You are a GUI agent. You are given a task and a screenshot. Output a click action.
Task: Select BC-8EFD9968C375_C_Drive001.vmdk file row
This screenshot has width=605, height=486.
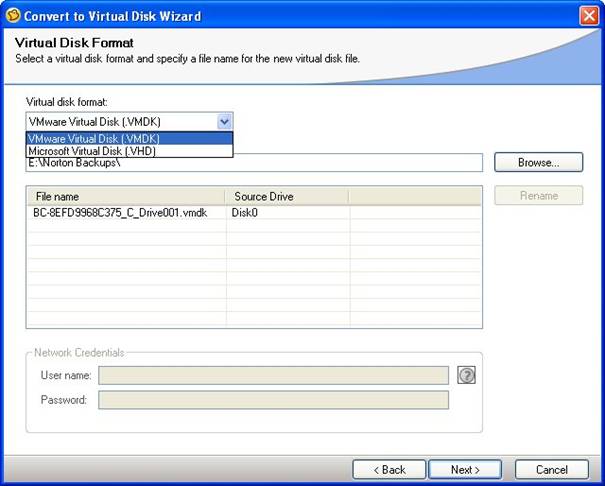coord(254,213)
